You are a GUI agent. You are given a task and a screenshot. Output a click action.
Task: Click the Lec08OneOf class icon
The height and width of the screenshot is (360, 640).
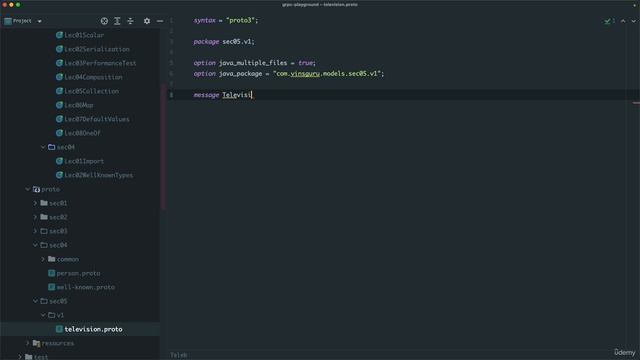tap(59, 133)
